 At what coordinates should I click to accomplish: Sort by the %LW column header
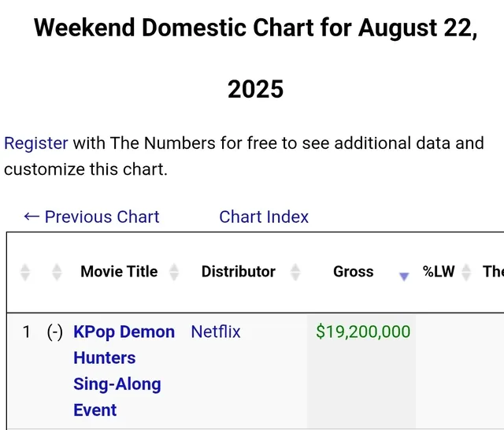[x=439, y=272]
